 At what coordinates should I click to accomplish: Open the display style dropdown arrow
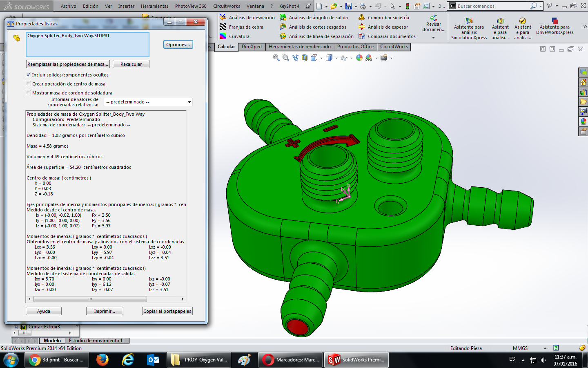(x=336, y=58)
